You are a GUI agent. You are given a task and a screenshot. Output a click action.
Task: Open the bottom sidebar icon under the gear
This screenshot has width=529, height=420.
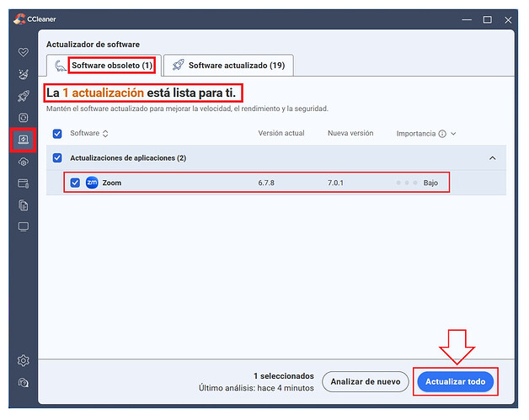[24, 383]
